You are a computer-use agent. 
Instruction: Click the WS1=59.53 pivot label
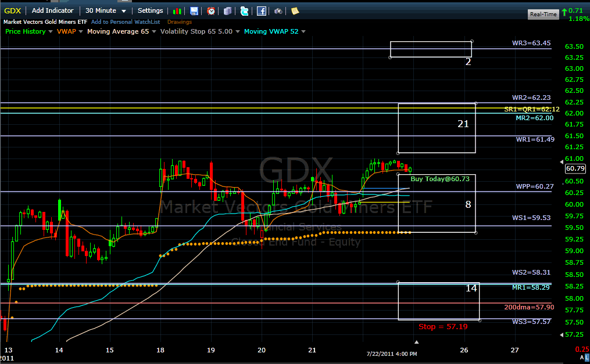coord(531,218)
